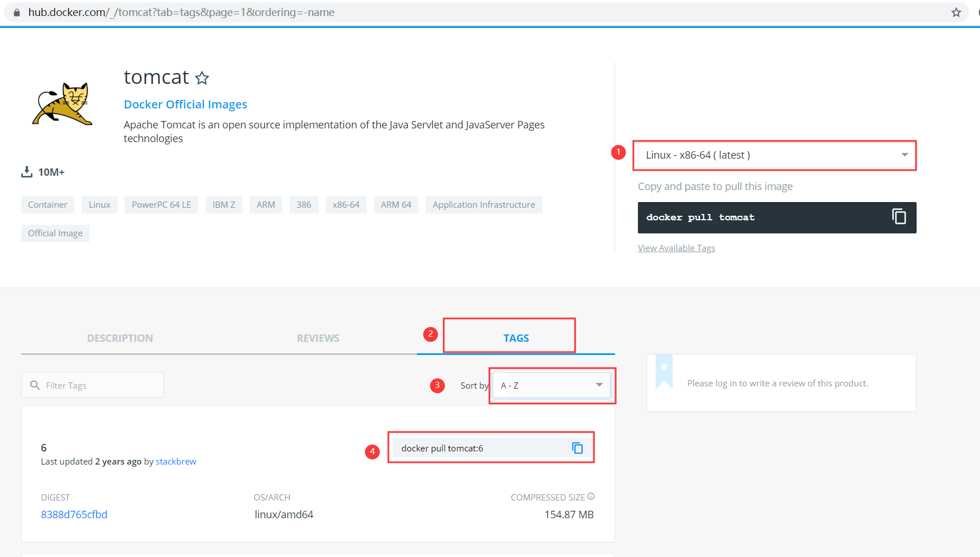Viewport: 980px width, 557px height.
Task: Click the tomcat logo image
Action: click(x=62, y=104)
